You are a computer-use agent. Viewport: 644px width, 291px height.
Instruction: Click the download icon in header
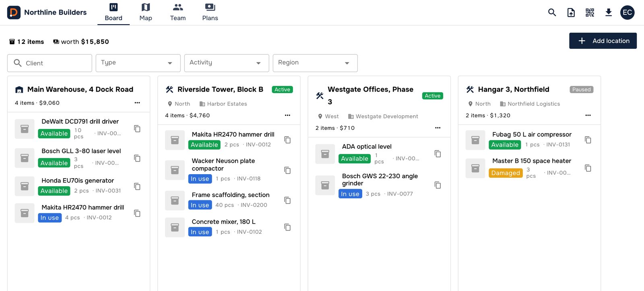click(x=609, y=12)
